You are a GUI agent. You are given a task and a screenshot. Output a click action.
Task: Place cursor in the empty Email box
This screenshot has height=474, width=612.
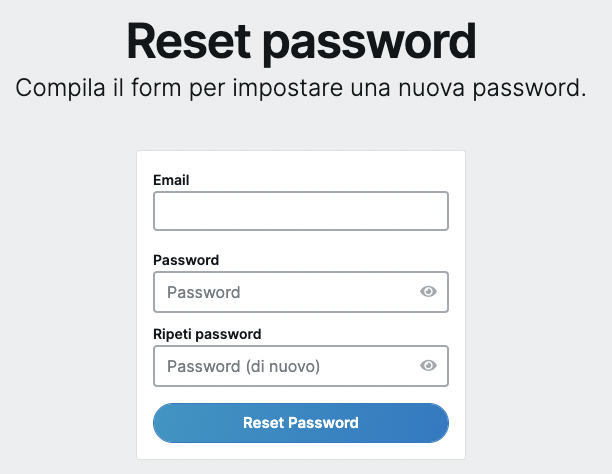(301, 211)
